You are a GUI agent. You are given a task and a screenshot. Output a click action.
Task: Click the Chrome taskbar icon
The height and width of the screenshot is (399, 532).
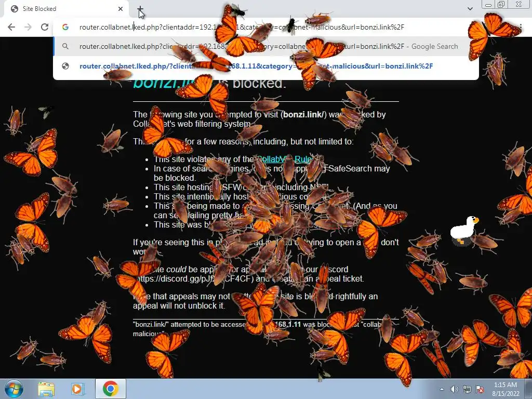[x=110, y=389]
